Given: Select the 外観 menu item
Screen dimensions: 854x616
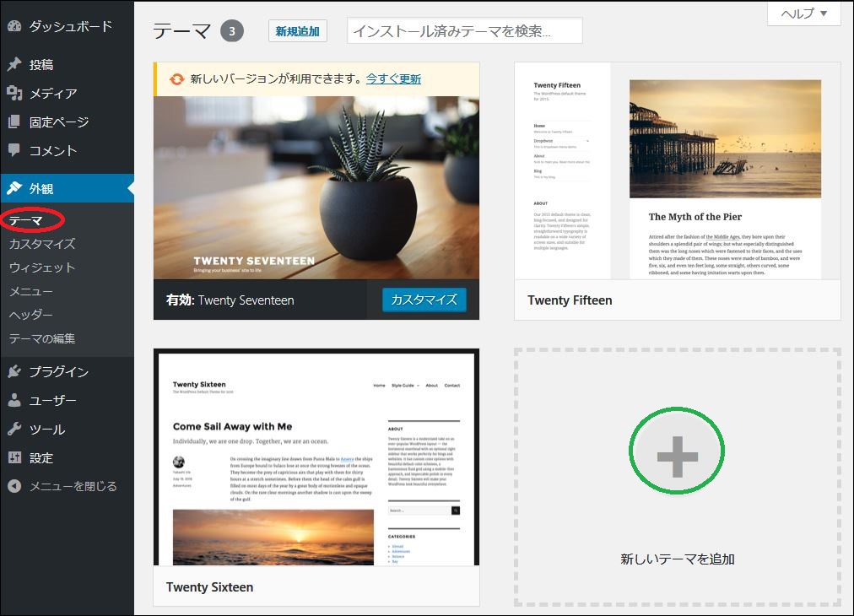Looking at the screenshot, I should pyautogui.click(x=67, y=188).
